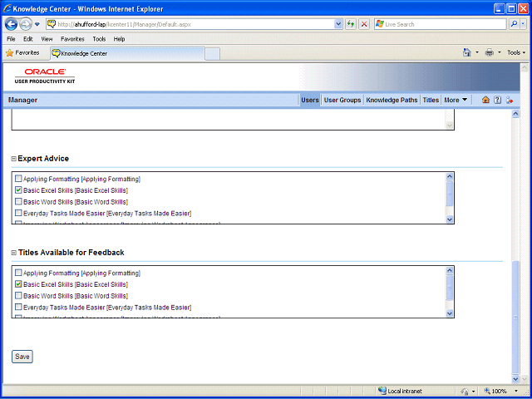
Task: Open a new blank browser tab
Action: (213, 54)
